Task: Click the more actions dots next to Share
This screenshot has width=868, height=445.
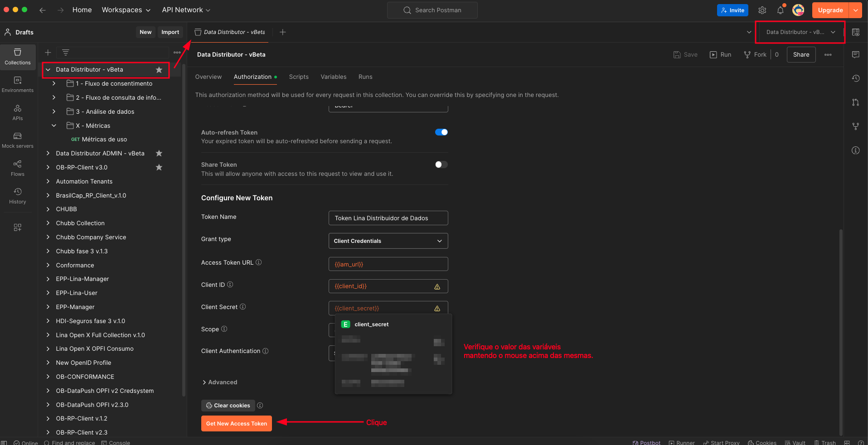Action: 828,55
